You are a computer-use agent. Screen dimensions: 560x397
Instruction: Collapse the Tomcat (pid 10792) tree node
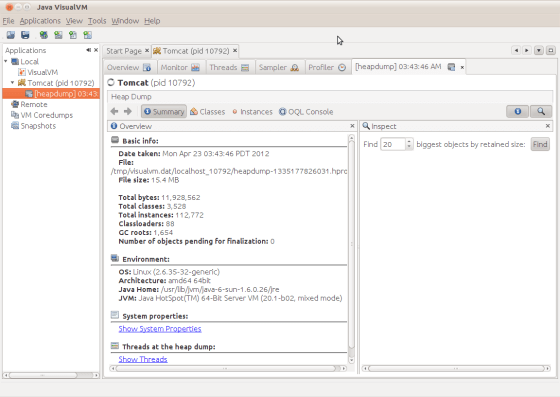point(12,82)
